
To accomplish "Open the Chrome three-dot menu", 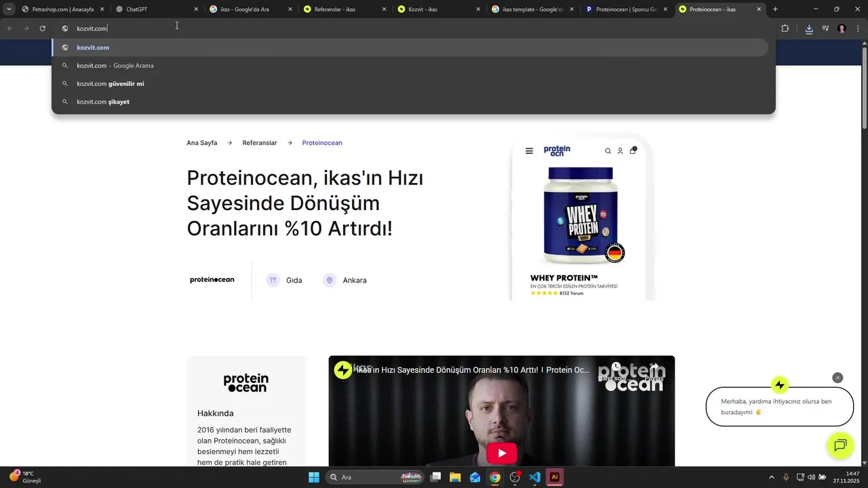I will pyautogui.click(x=856, y=28).
